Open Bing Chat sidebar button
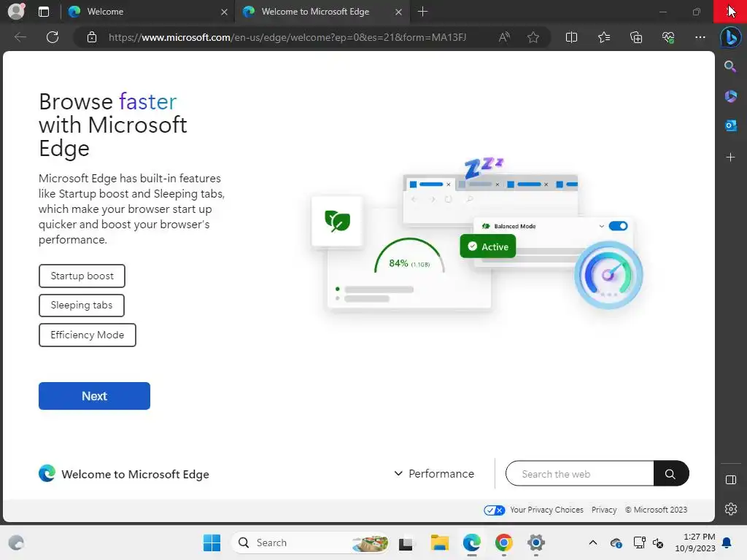Image resolution: width=747 pixels, height=560 pixels. click(730, 38)
